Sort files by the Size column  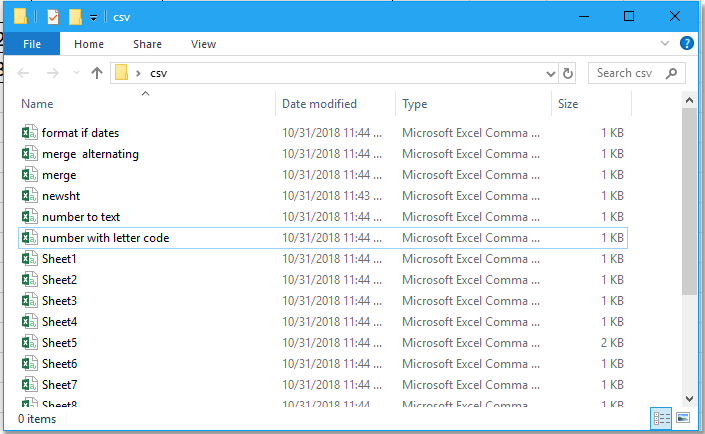[568, 104]
